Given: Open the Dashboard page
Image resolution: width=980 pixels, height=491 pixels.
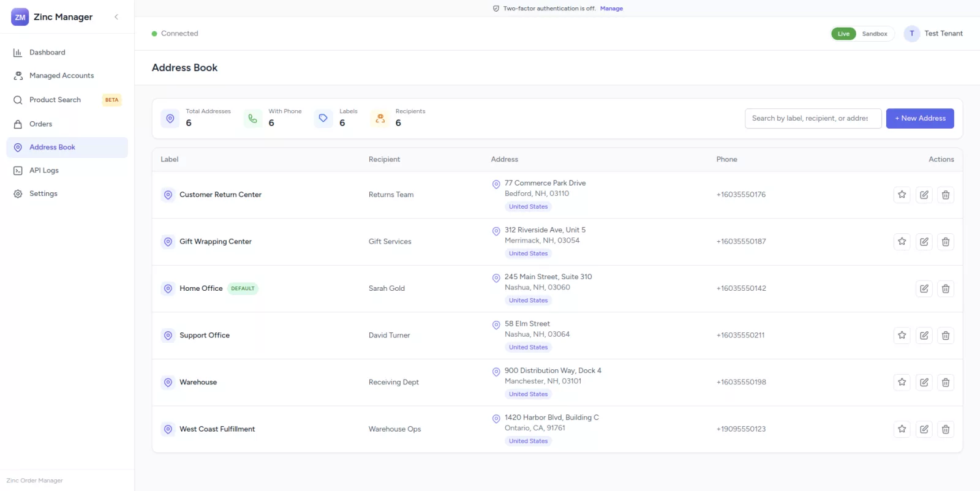Looking at the screenshot, I should (67, 53).
